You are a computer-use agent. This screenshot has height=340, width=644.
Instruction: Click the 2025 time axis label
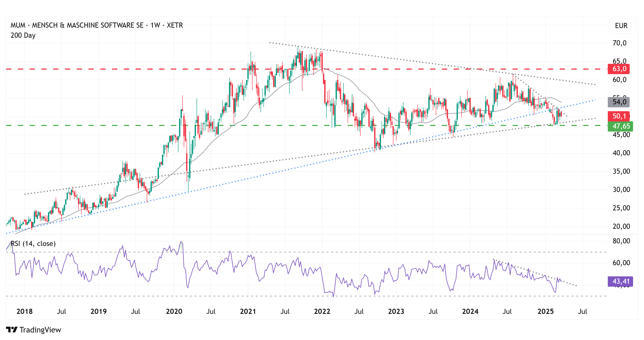(x=545, y=312)
